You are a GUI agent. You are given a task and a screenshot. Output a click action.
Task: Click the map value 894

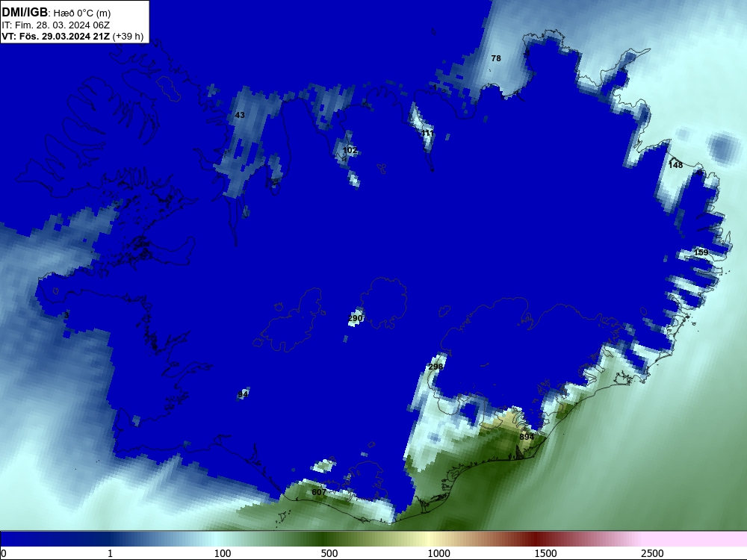(x=527, y=437)
